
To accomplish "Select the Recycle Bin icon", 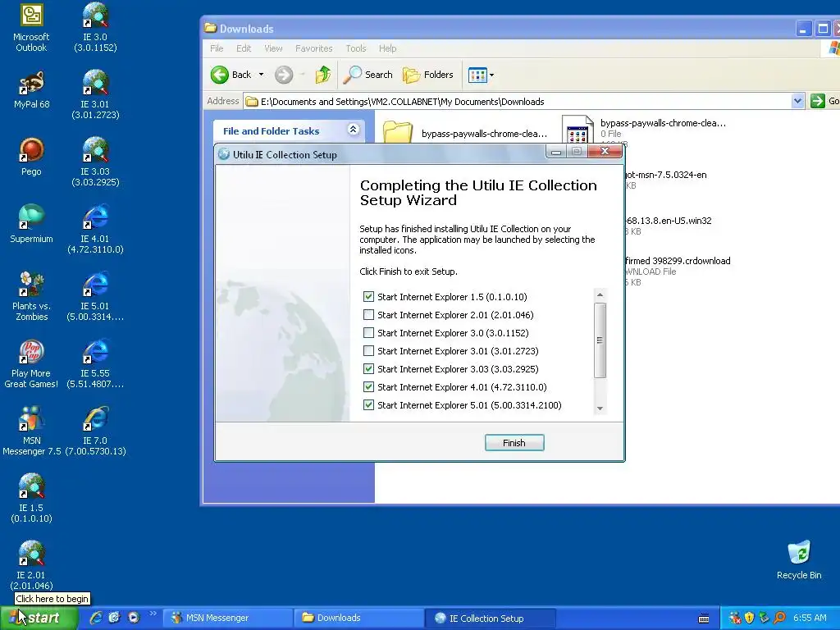I will tap(799, 559).
